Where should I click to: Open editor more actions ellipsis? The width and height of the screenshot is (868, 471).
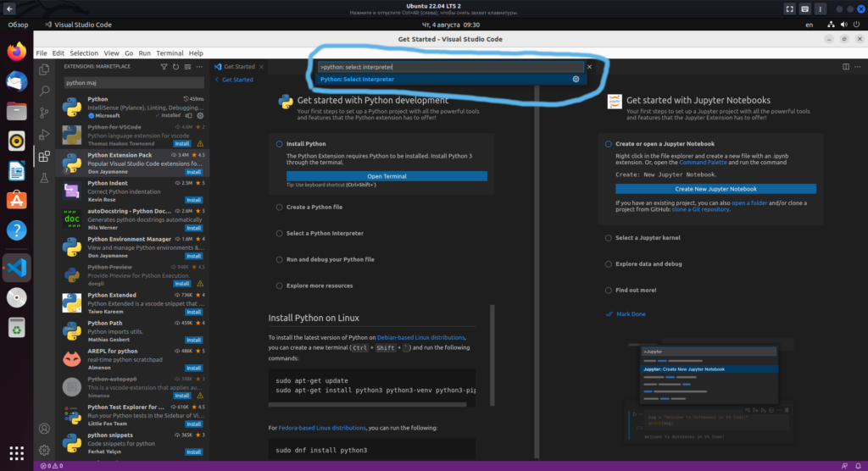[x=858, y=66]
